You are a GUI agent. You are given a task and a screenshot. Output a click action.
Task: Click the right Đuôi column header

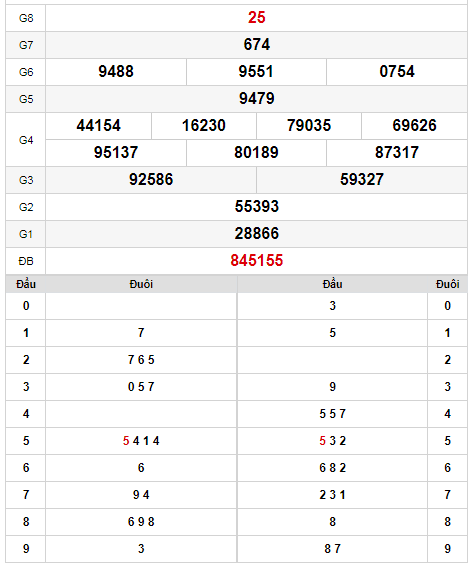coord(447,284)
